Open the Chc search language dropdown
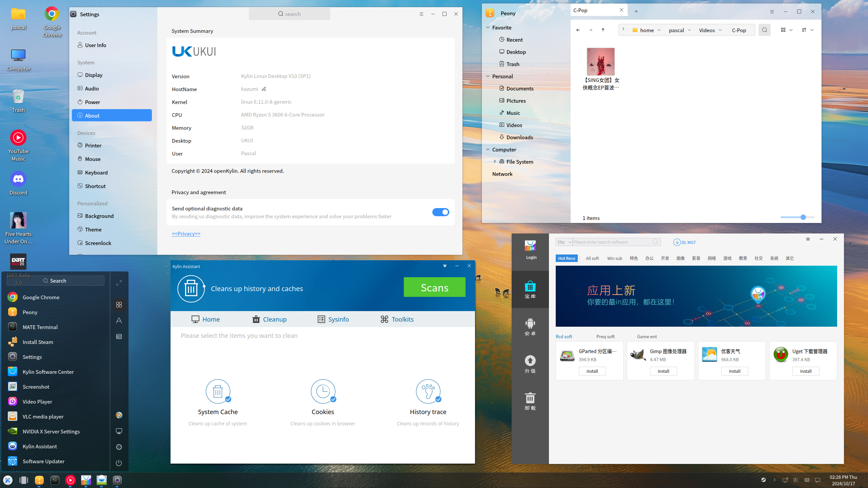The height and width of the screenshot is (488, 868). [564, 242]
